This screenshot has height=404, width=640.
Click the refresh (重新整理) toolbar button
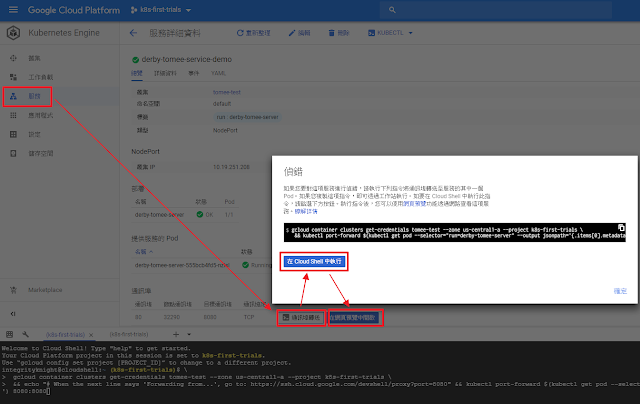click(x=253, y=33)
